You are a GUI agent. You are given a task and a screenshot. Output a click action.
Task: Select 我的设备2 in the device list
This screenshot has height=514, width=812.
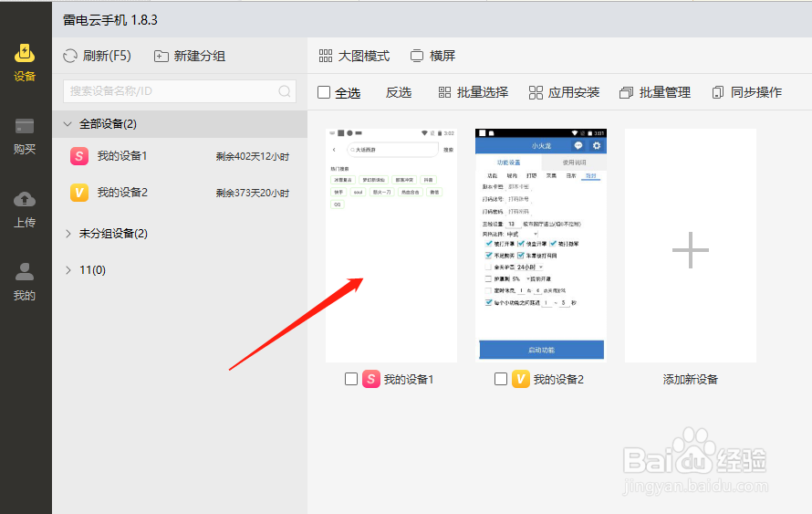pos(180,193)
